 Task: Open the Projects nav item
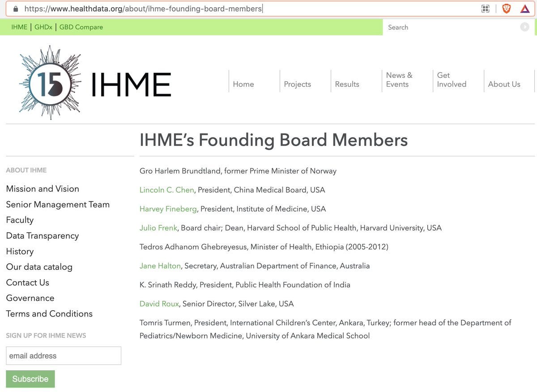pos(297,84)
